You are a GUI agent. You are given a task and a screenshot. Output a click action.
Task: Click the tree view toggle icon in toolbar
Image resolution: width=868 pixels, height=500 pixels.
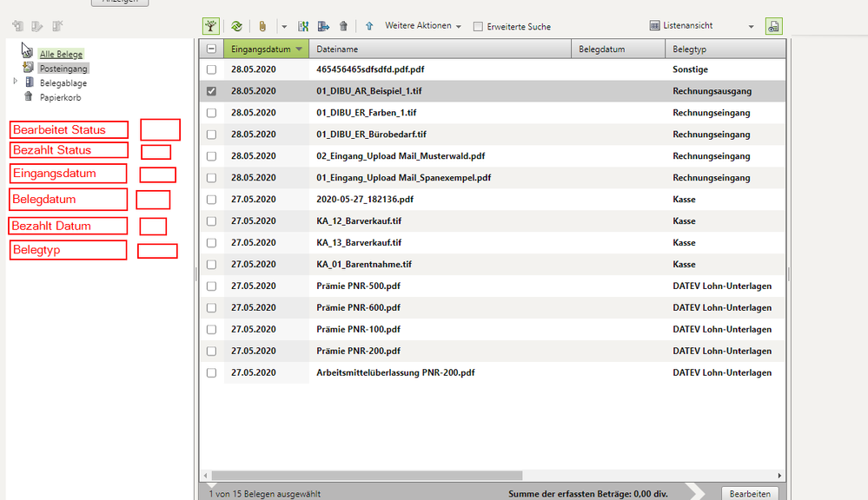(211, 27)
